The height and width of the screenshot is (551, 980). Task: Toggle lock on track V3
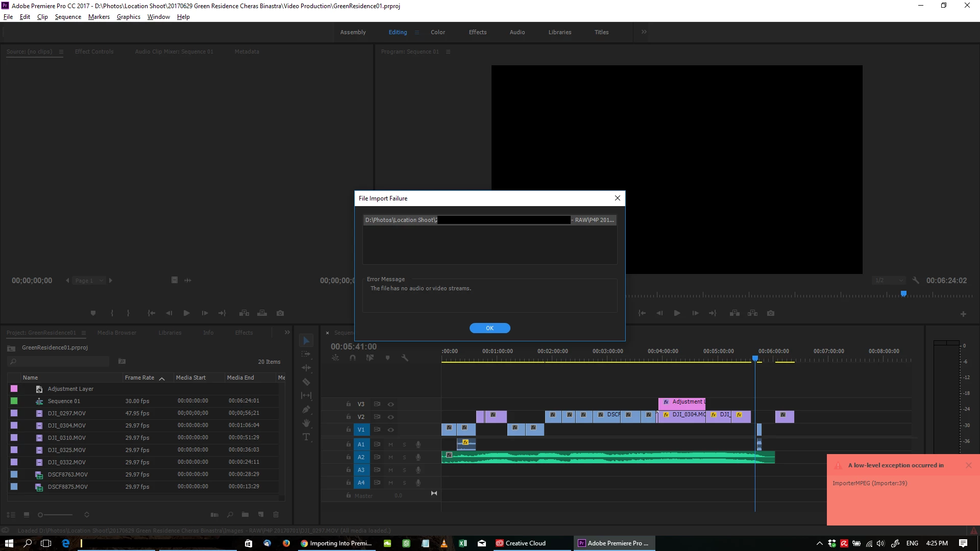(x=349, y=404)
